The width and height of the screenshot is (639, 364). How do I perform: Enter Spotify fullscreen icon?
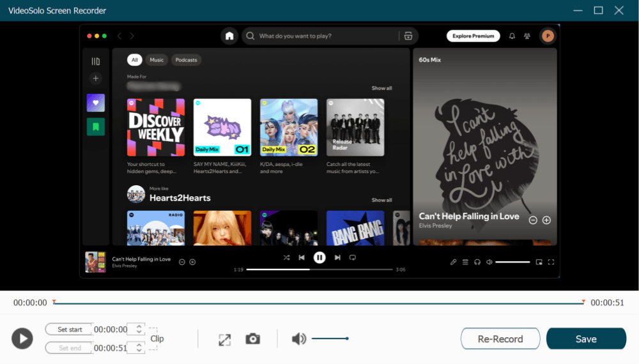(551, 262)
